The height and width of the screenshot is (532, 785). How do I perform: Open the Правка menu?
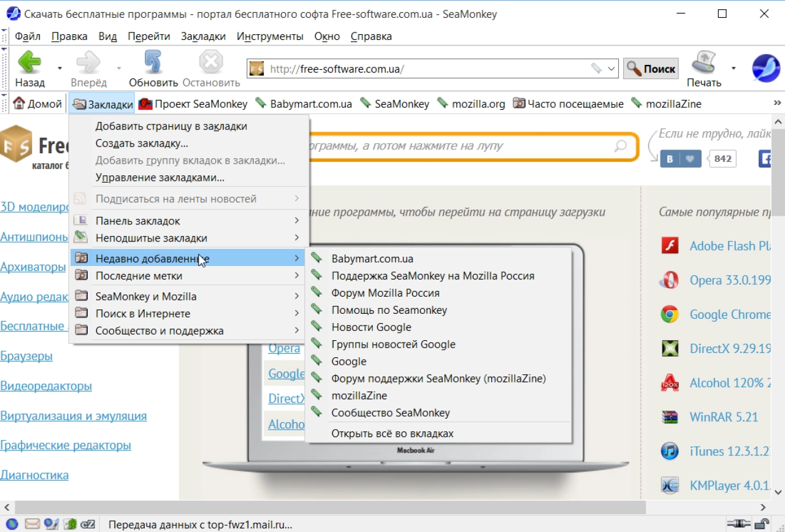tap(69, 36)
